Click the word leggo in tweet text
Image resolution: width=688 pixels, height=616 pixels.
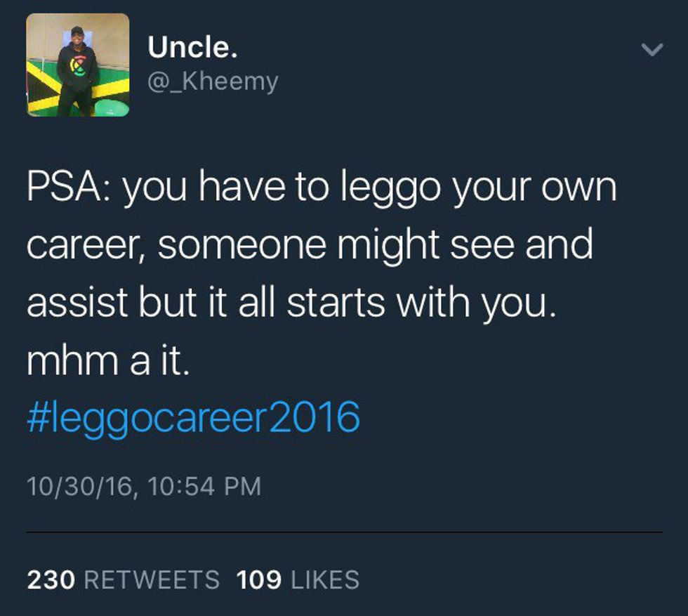tap(390, 189)
